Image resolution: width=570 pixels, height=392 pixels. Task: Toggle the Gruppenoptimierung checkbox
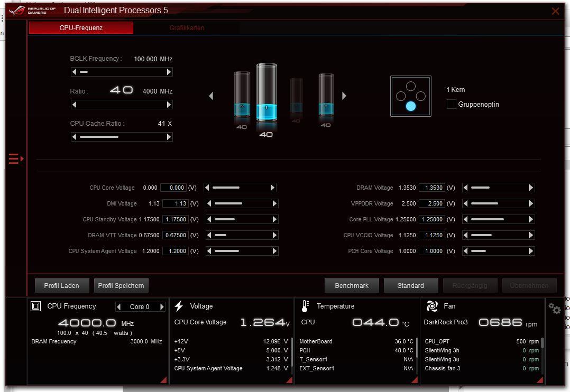pyautogui.click(x=451, y=104)
